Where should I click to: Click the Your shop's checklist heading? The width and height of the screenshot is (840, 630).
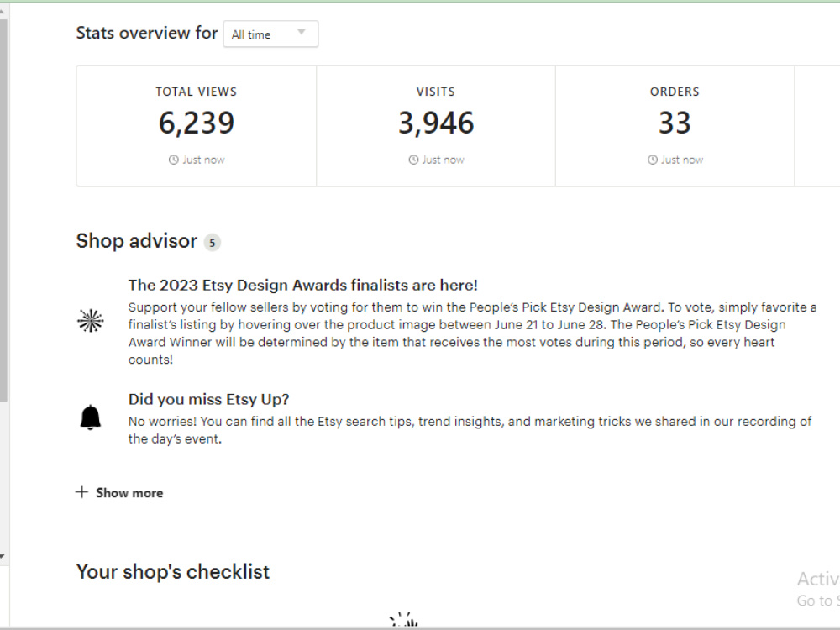tap(172, 571)
